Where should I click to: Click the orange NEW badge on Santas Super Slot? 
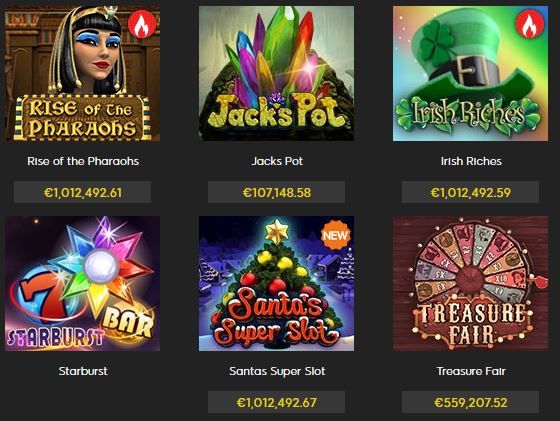tap(336, 235)
